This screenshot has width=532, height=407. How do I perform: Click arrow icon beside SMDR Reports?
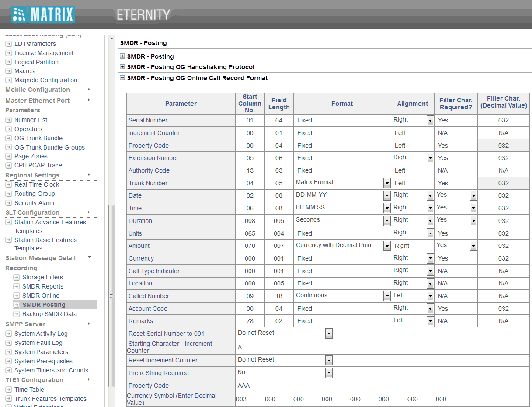tap(17, 286)
